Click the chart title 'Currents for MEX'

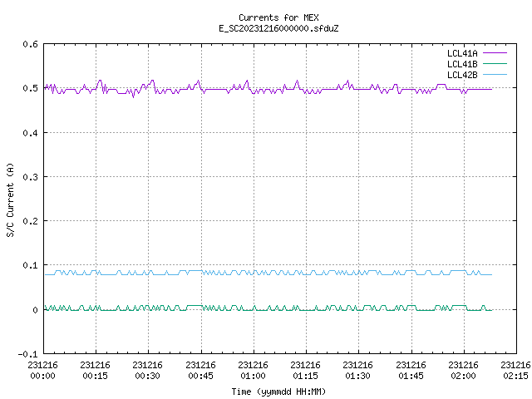coord(278,17)
